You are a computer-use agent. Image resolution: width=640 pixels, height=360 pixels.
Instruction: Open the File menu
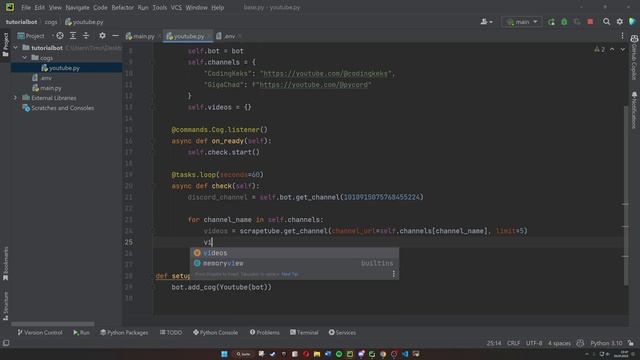pos(26,7)
